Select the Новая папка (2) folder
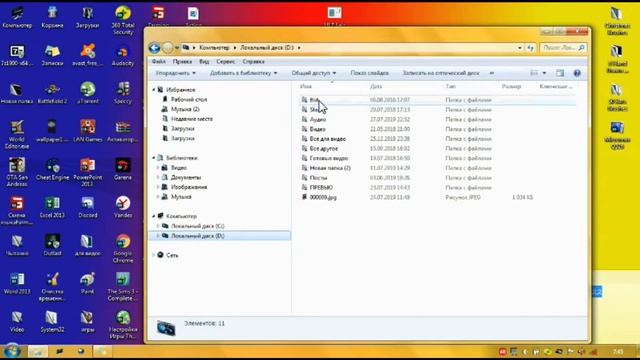640x360 pixels. coord(330,168)
